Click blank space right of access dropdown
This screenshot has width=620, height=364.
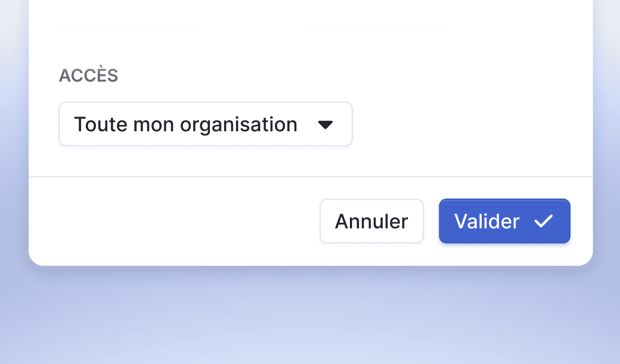tap(468, 124)
